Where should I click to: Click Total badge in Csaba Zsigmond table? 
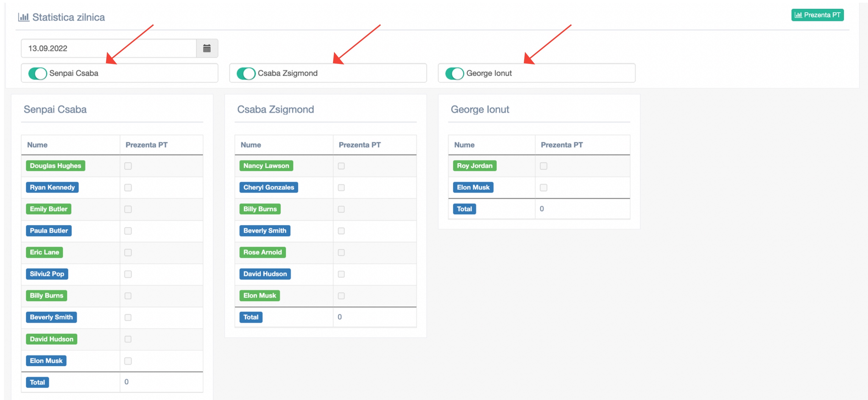coord(251,317)
